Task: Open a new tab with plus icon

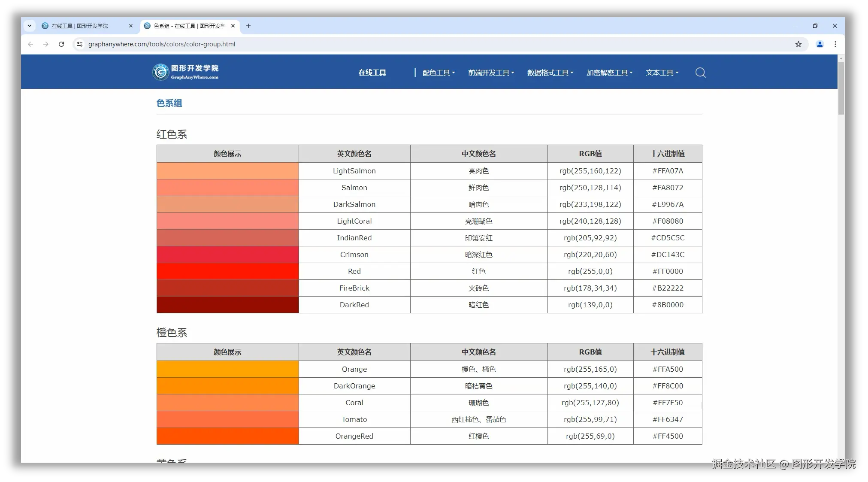Action: click(x=248, y=26)
